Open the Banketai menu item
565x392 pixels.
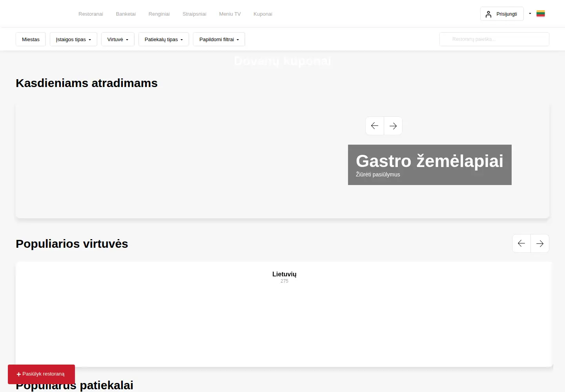coord(126,14)
